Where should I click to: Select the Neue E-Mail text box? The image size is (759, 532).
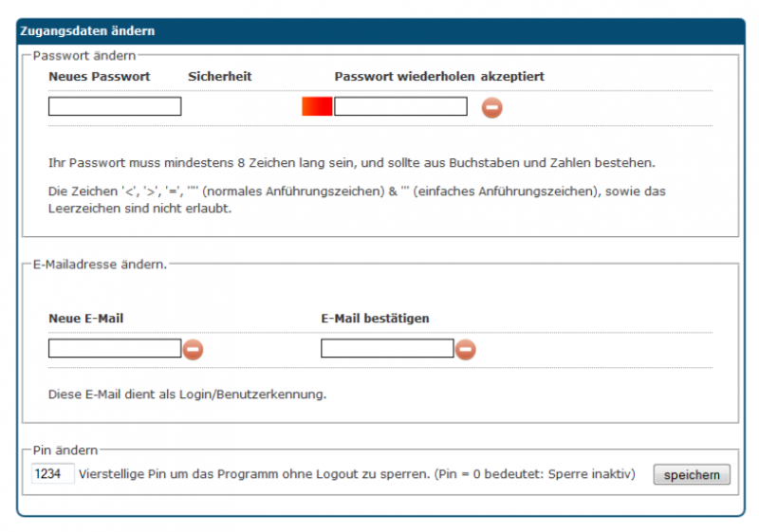click(115, 349)
